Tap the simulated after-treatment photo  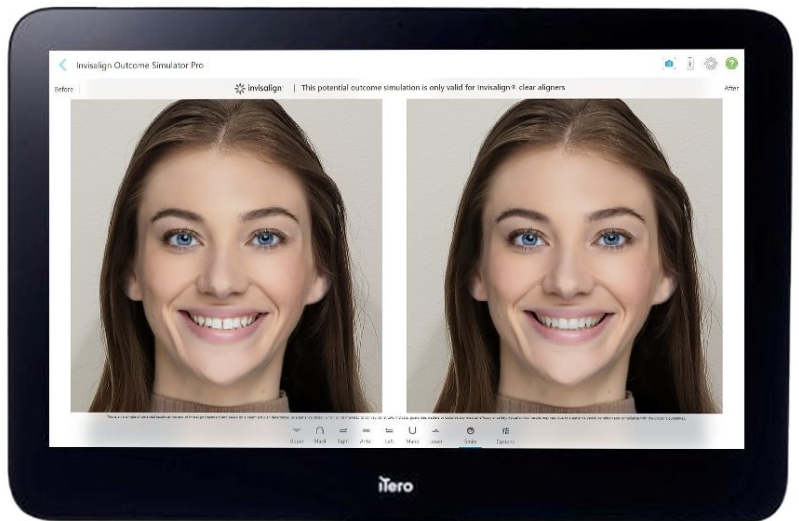(x=564, y=255)
